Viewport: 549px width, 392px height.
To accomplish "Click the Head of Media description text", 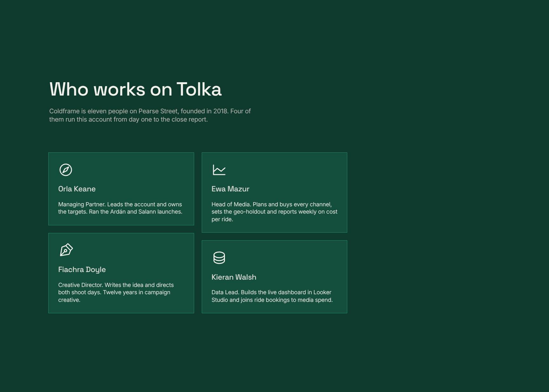I will click(x=274, y=212).
